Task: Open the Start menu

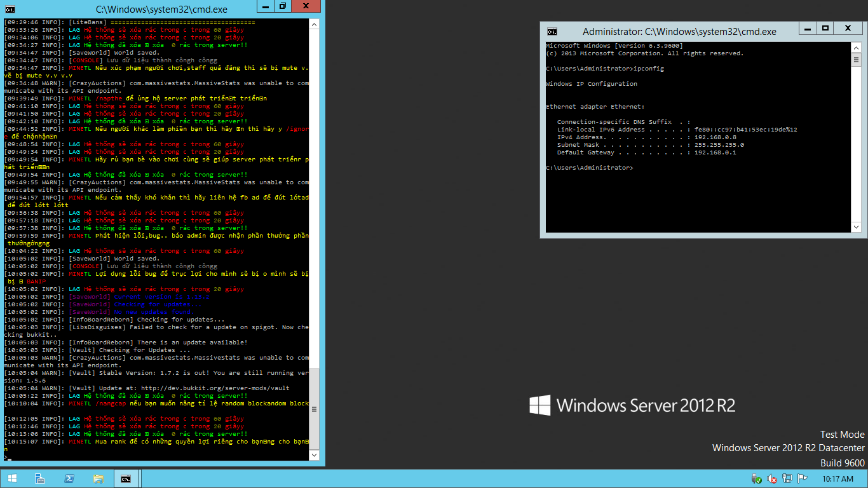Action: coord(12,478)
